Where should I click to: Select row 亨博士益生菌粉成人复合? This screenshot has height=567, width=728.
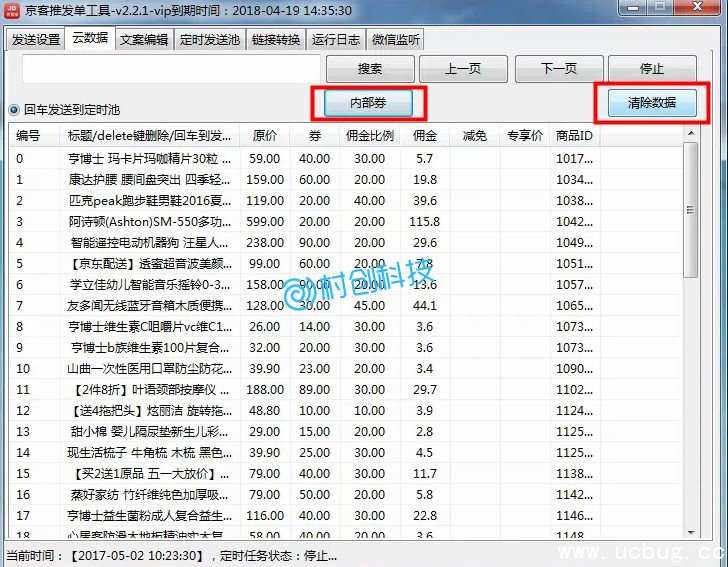click(x=346, y=515)
